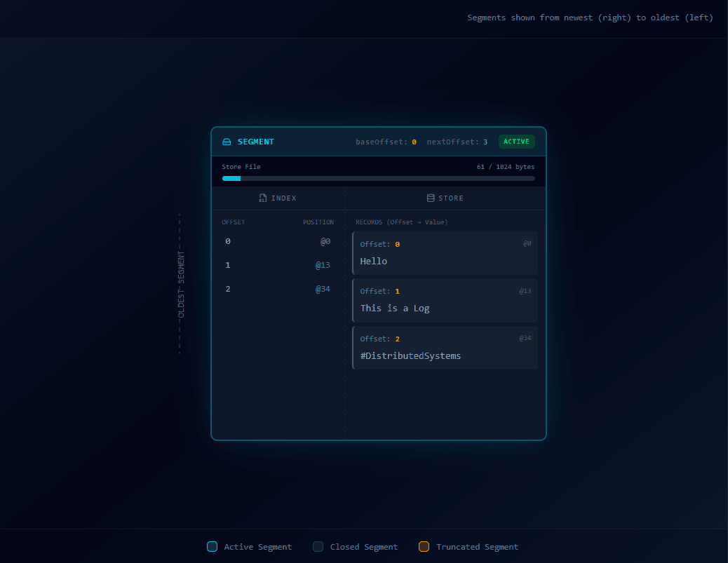Open the record containing Hello
728x563 pixels.
(445, 253)
